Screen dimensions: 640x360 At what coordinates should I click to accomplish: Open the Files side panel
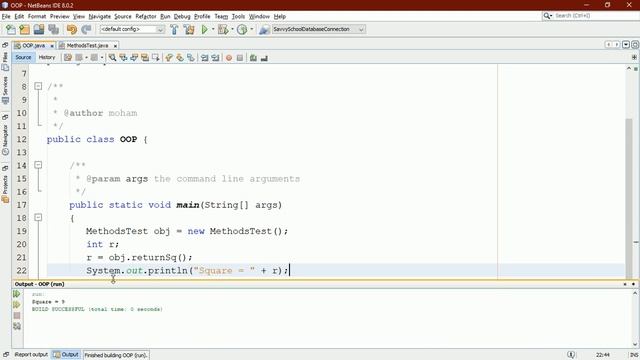point(5,61)
